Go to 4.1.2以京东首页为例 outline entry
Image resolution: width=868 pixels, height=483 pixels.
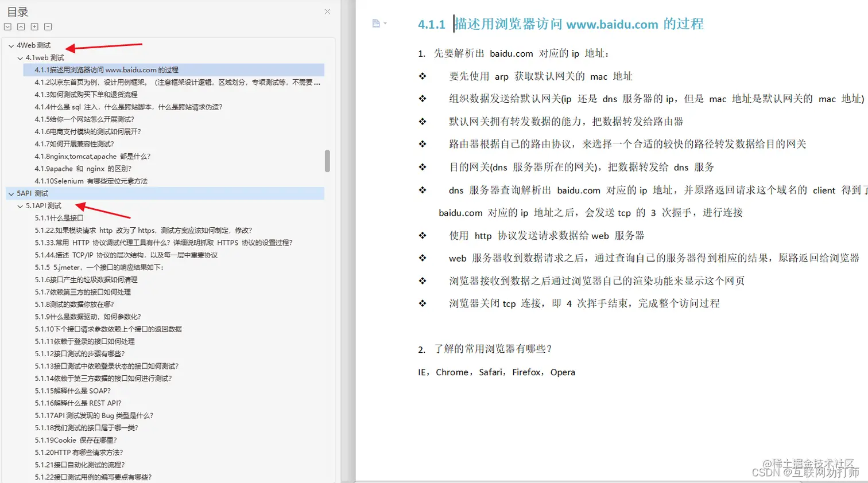tap(177, 83)
